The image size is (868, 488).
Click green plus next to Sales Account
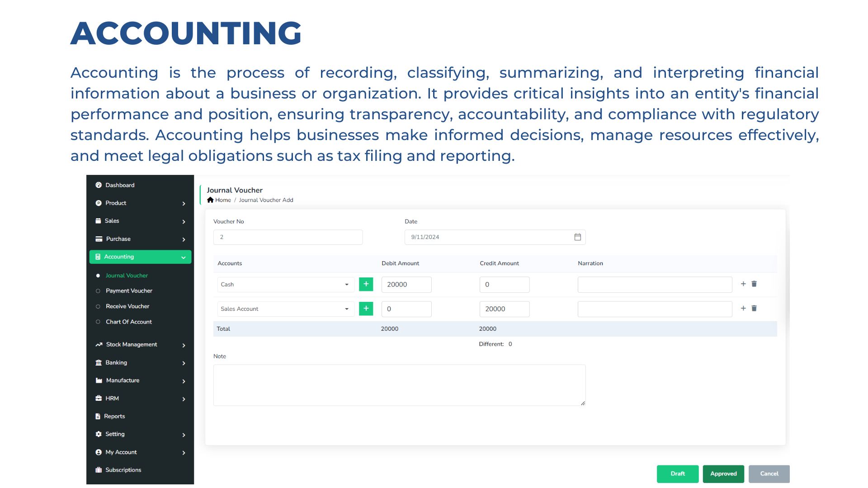(366, 309)
